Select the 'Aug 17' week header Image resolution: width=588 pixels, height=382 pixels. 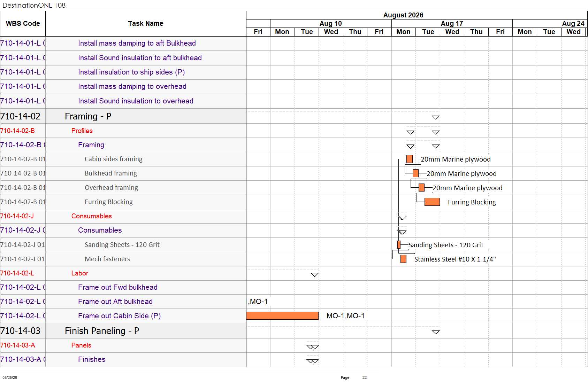[x=452, y=23]
